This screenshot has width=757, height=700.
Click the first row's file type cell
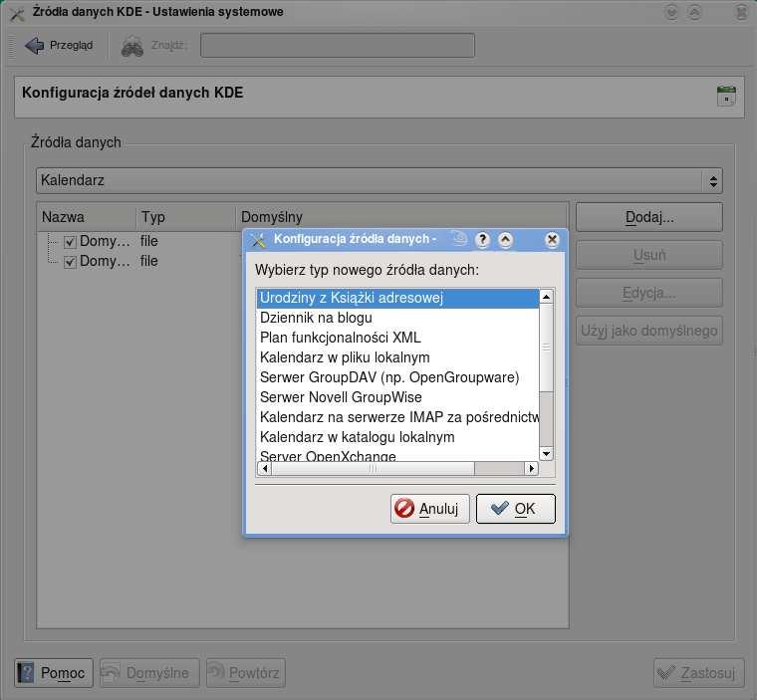149,241
